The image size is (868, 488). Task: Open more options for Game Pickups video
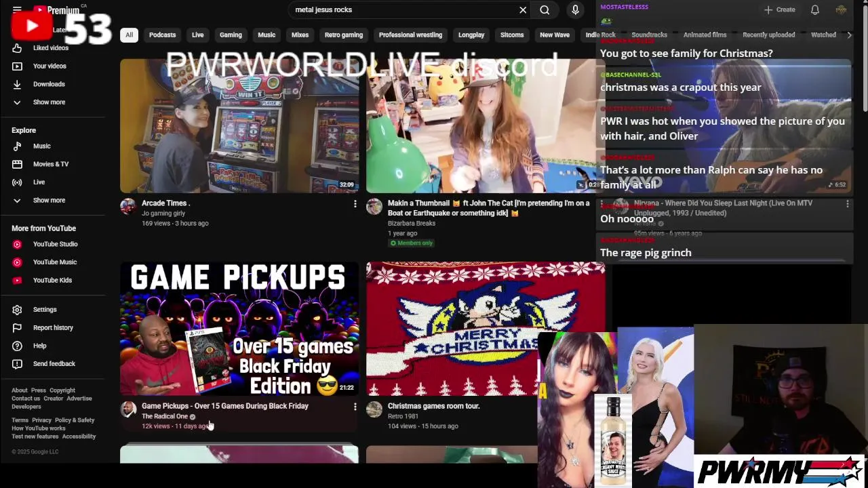pyautogui.click(x=355, y=406)
